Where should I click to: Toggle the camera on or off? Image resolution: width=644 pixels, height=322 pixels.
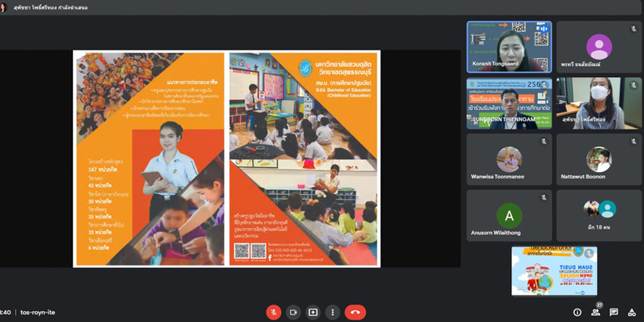pos(293,312)
